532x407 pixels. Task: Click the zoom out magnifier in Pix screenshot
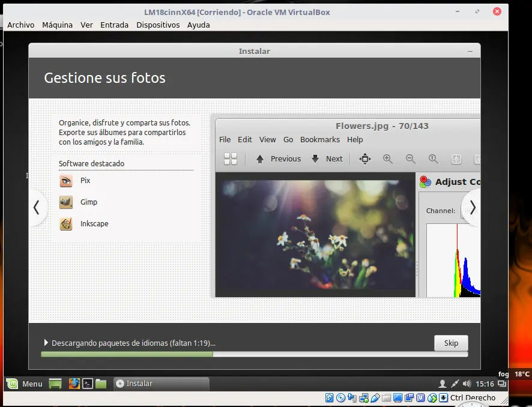[411, 158]
